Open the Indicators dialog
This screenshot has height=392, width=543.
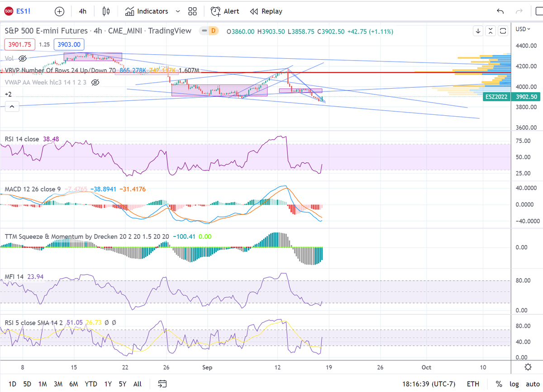click(147, 11)
